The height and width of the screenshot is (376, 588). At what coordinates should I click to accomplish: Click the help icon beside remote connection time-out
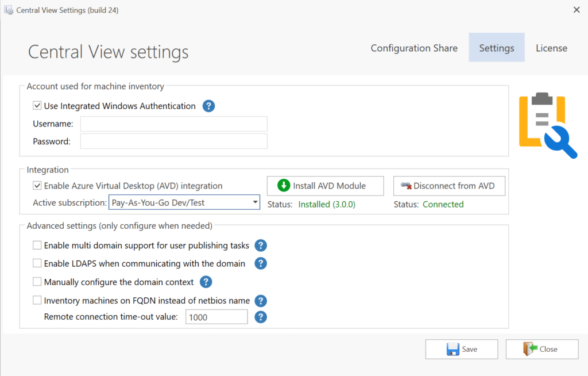[260, 317]
